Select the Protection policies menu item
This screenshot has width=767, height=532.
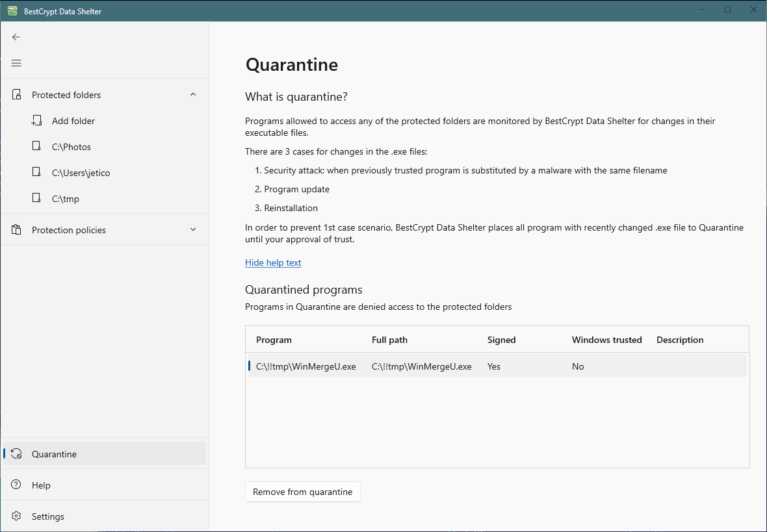click(x=105, y=230)
